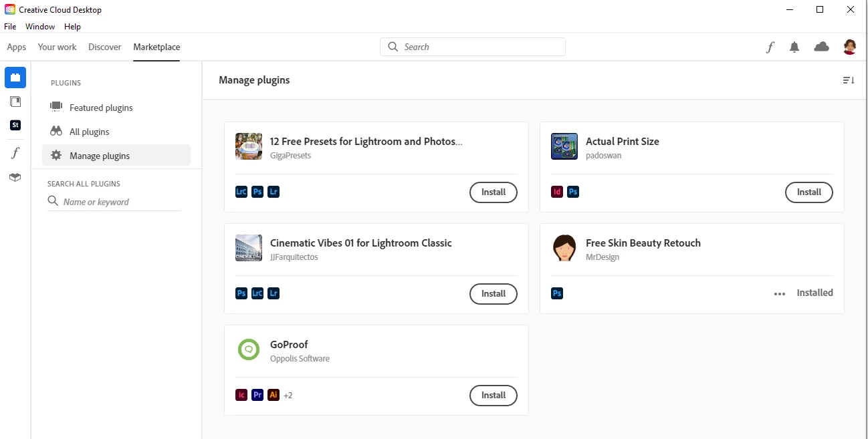Viewport: 868px width, 439px height.
Task: Click the libraries icon in left sidebar
Action: 15,102
